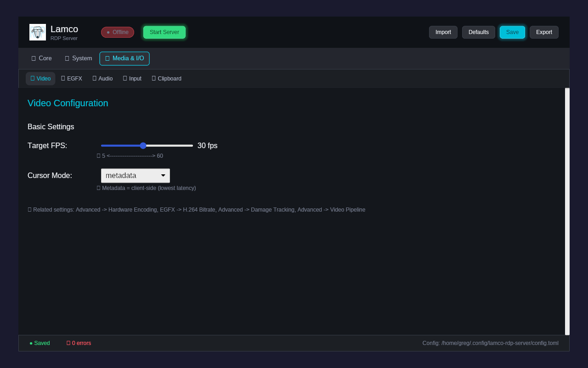The image size is (588, 368).
Task: Click the Lamco sheep logo
Action: coord(37,32)
